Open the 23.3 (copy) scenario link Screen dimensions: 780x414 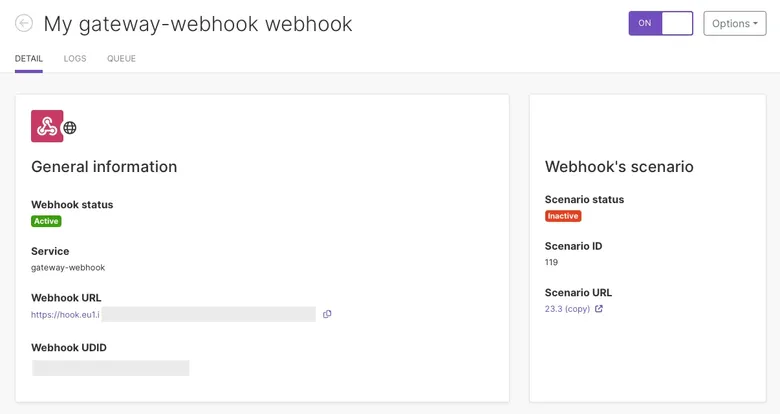tap(567, 309)
